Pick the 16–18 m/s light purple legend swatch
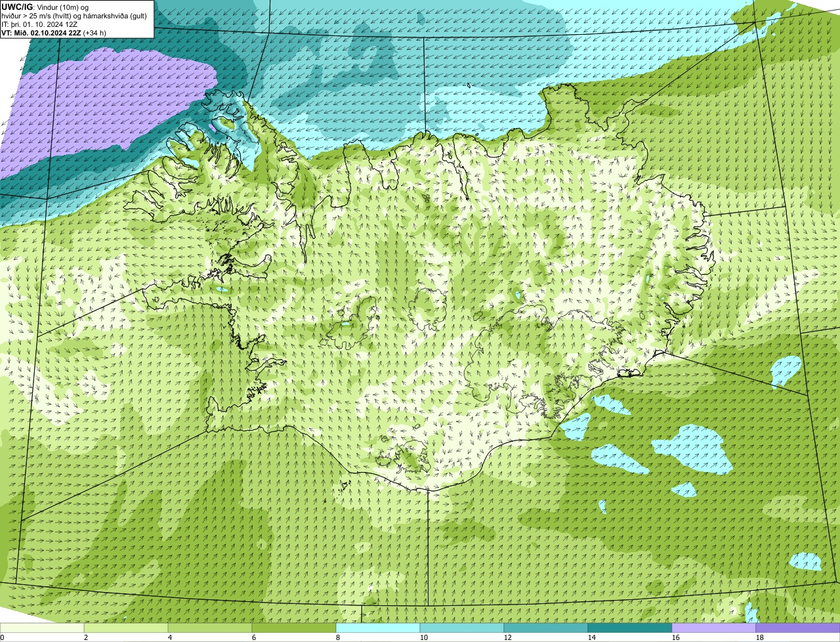This screenshot has height=642, width=840. point(714,628)
